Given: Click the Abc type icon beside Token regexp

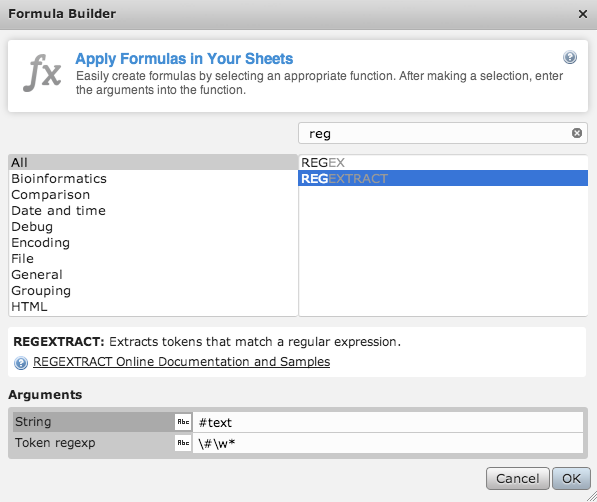Looking at the screenshot, I should (x=183, y=443).
